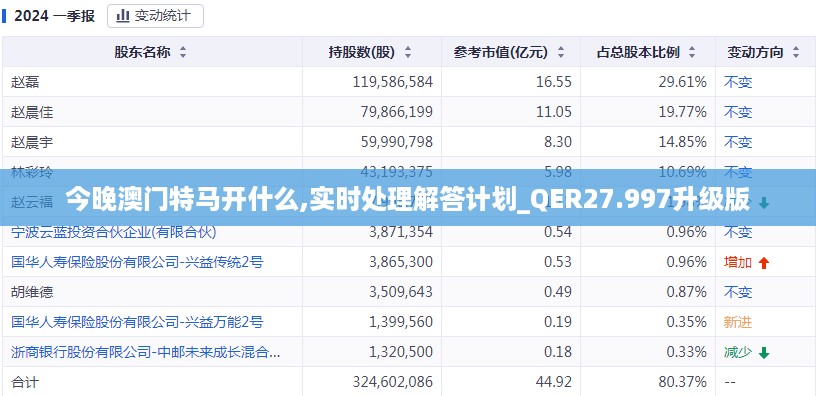
Task: Sort by 占总股本比例 column arrows
Action: coord(692,52)
